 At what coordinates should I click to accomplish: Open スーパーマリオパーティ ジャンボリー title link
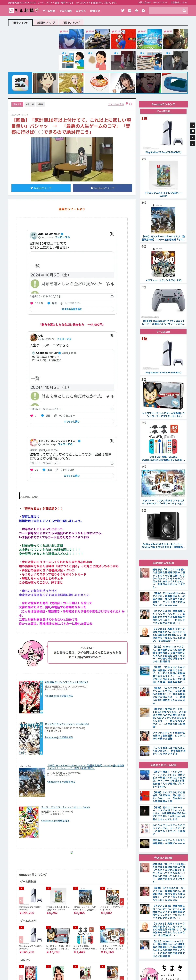[x=65, y=807]
